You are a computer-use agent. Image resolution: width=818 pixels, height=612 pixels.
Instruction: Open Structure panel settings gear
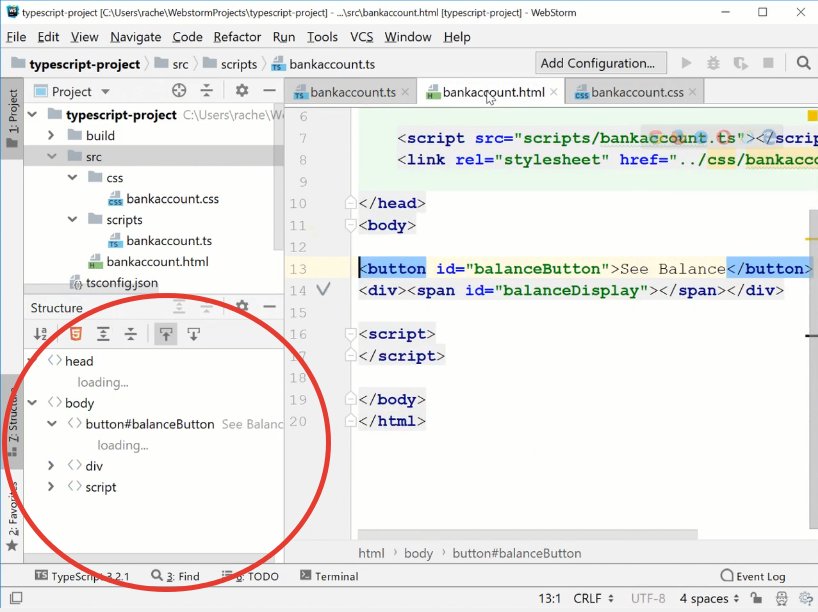pos(242,306)
